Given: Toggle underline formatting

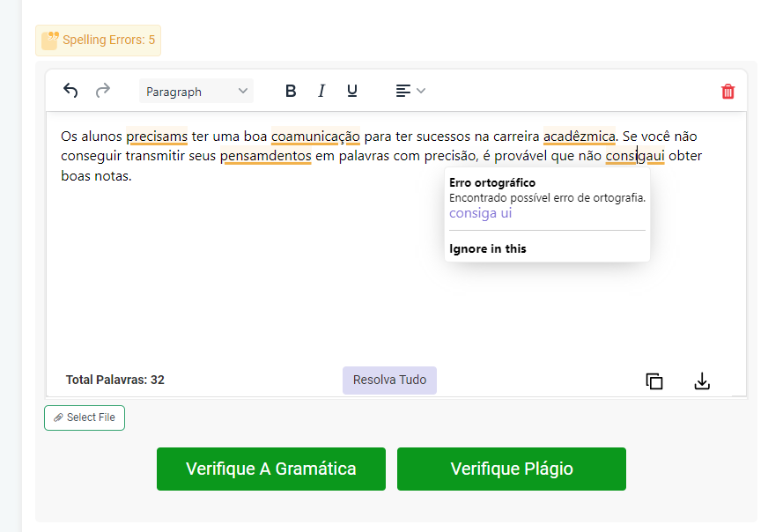Looking at the screenshot, I should point(351,91).
